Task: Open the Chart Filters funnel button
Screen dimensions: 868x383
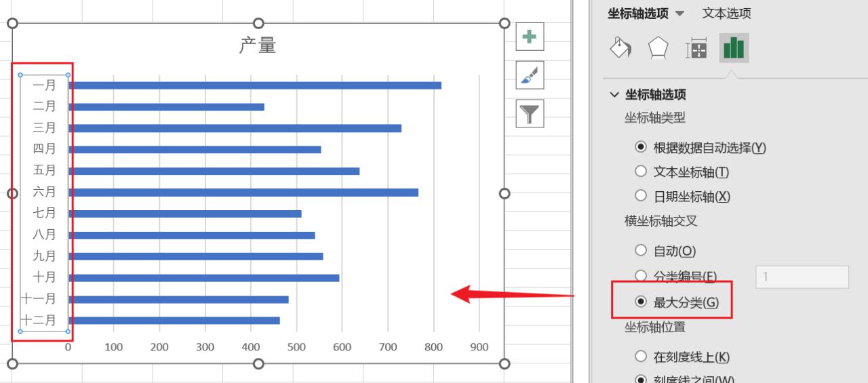Action: (x=530, y=113)
